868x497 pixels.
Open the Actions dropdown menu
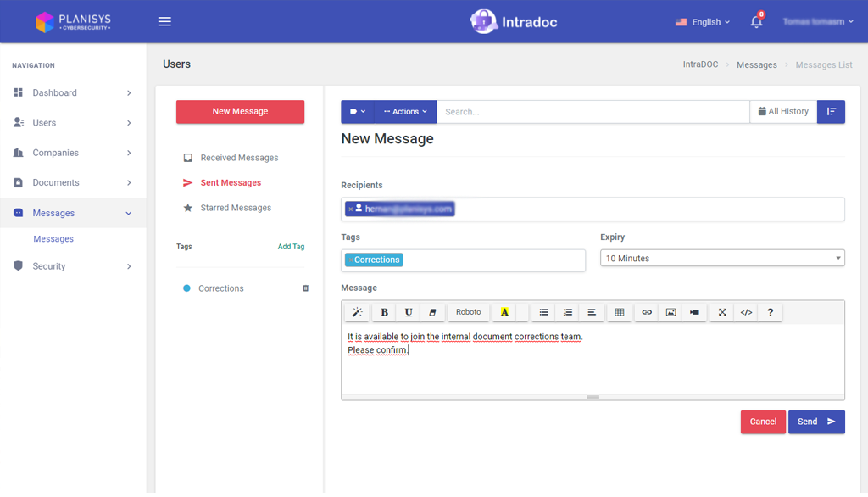pyautogui.click(x=405, y=112)
